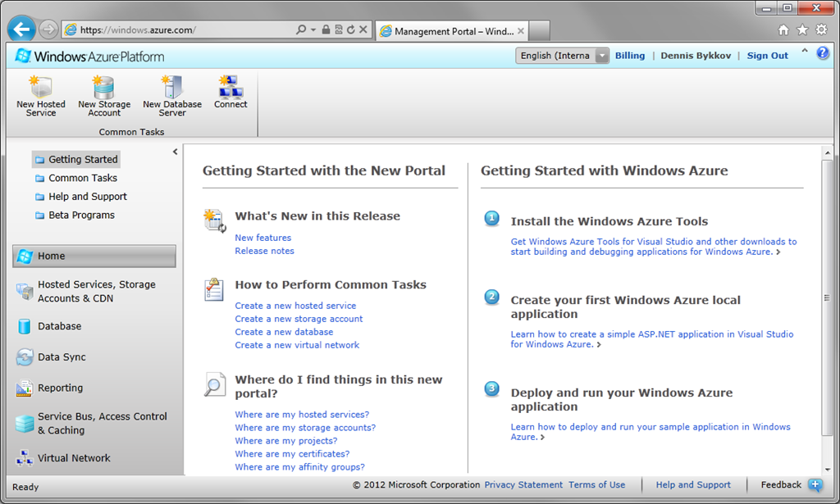Open the Billing link in header
The height and width of the screenshot is (504, 840).
pyautogui.click(x=629, y=56)
